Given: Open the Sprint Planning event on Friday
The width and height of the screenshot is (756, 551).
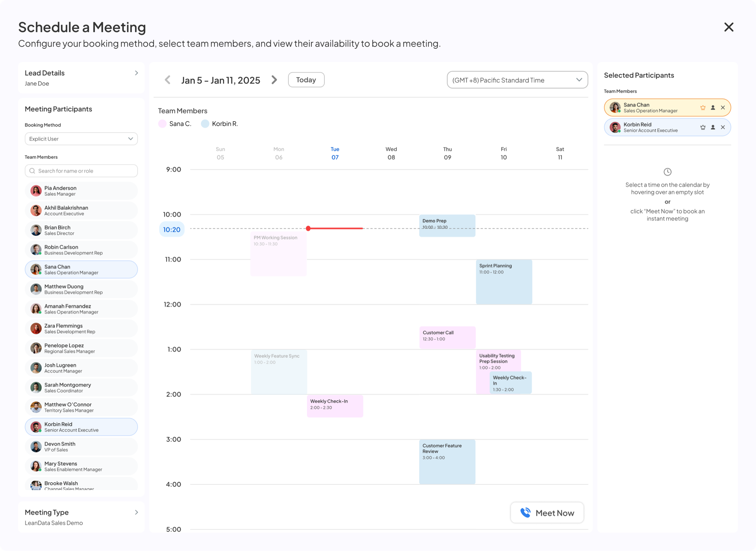Looking at the screenshot, I should [504, 282].
